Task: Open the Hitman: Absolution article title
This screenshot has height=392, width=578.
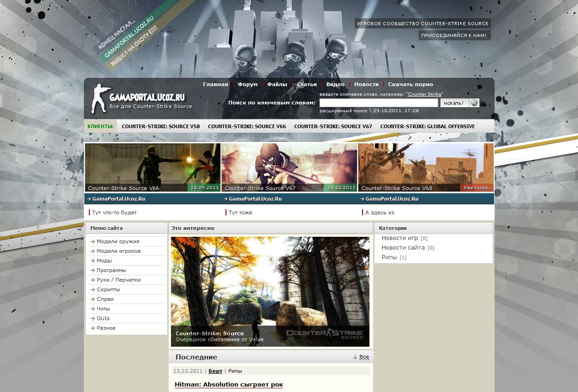Action: coord(229,384)
